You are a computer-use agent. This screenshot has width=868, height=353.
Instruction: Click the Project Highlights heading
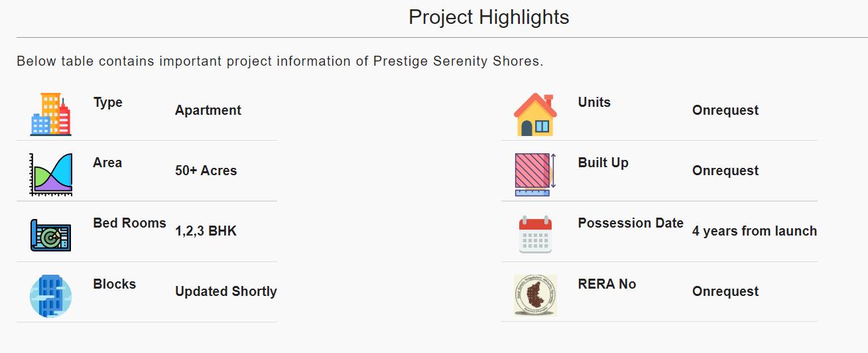(x=489, y=17)
